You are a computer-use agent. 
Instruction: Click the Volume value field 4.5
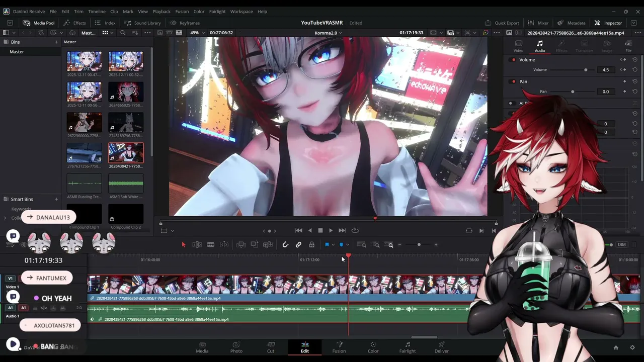605,70
